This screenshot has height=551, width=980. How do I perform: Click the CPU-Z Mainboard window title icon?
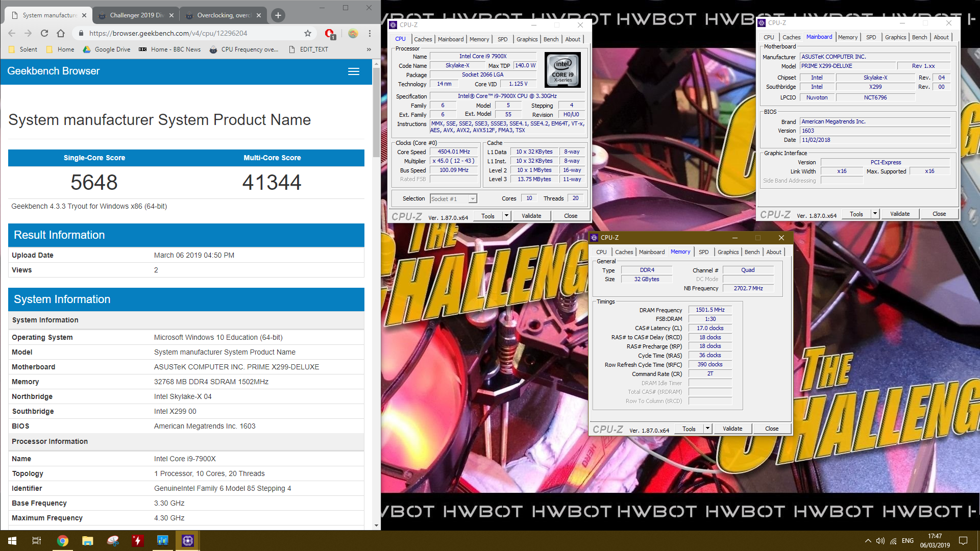762,23
